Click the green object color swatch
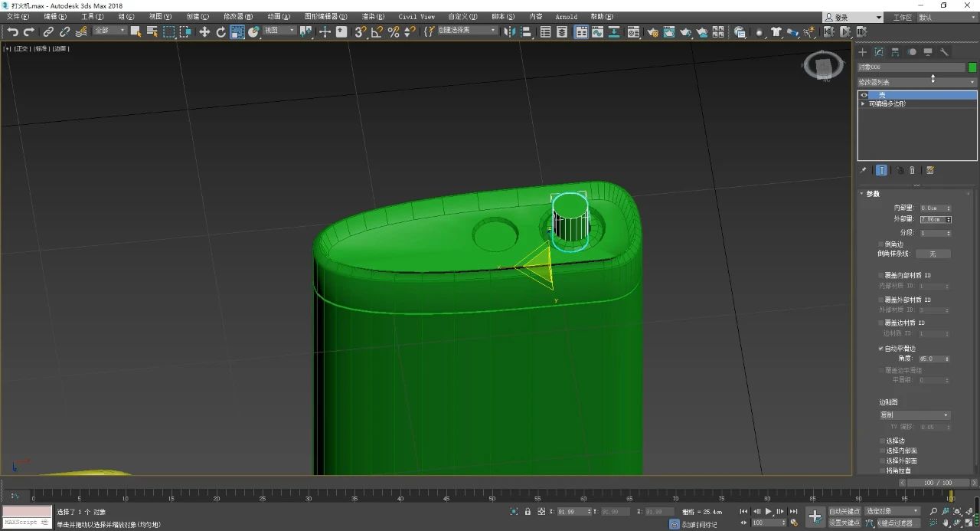 [972, 67]
